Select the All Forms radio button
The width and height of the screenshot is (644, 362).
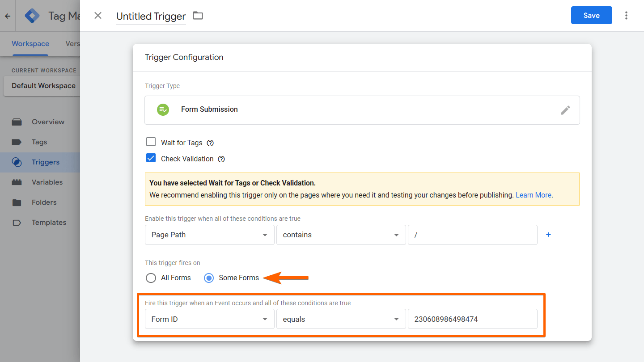151,278
